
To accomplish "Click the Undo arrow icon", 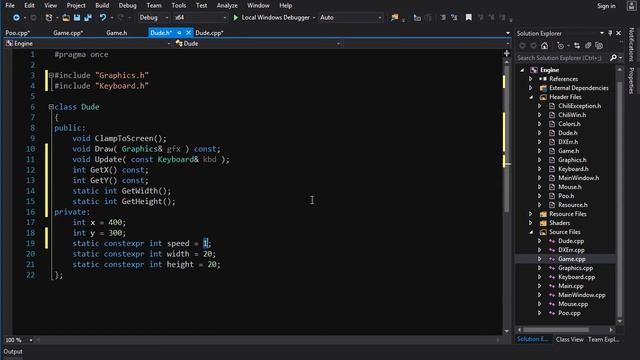I will tap(103, 18).
